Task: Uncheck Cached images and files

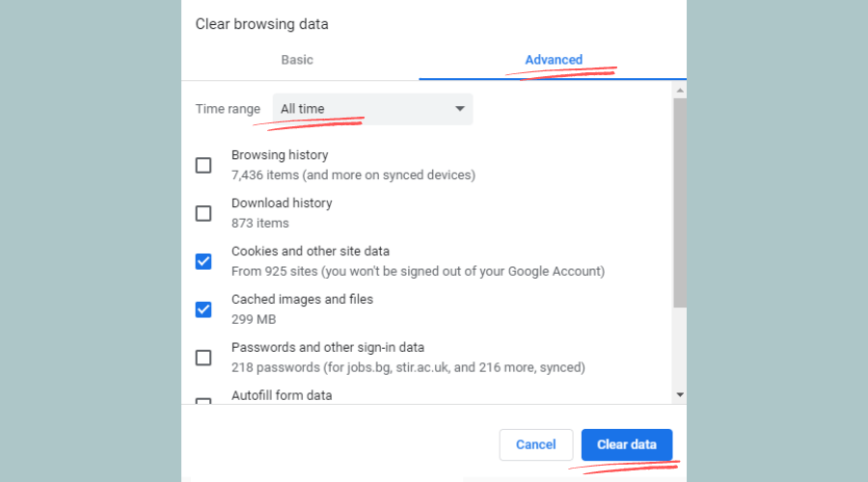Action: (203, 309)
